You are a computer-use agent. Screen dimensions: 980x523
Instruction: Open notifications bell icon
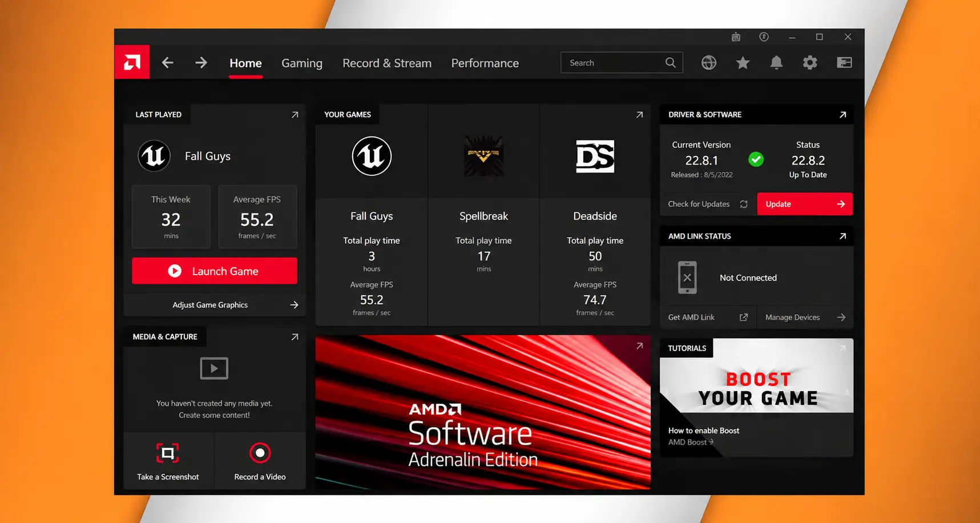pos(776,63)
